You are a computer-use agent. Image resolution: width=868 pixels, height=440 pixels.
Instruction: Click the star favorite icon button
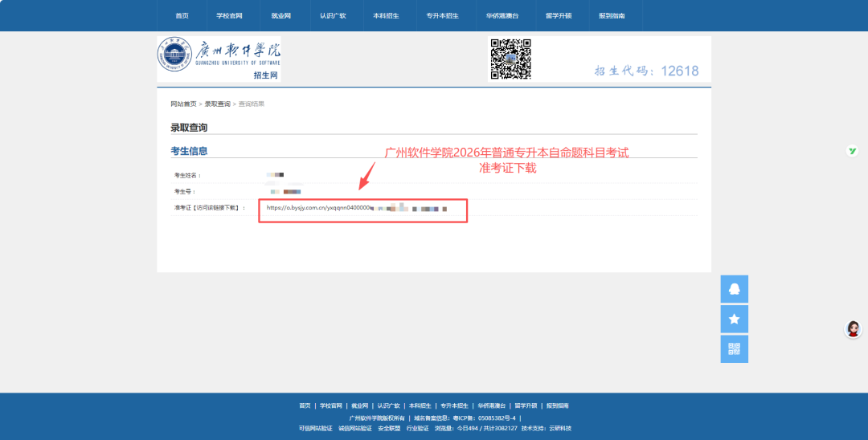click(734, 319)
